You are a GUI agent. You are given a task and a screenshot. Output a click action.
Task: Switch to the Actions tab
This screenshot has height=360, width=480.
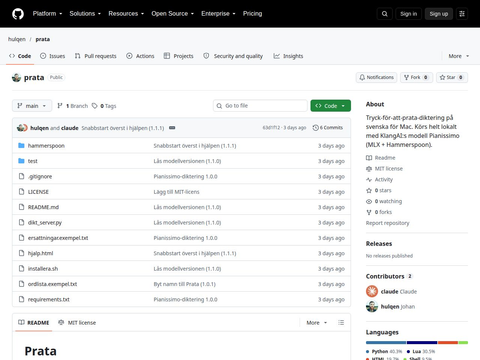tap(140, 56)
